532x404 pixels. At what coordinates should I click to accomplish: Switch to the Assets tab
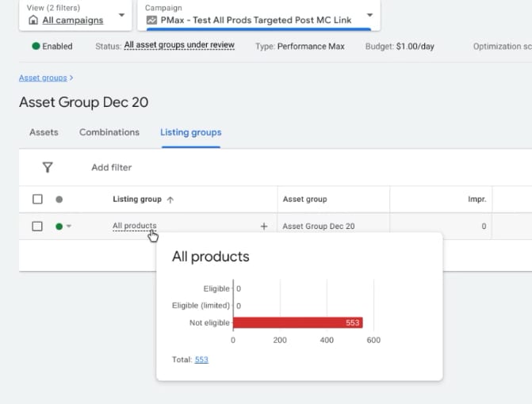[x=44, y=132]
